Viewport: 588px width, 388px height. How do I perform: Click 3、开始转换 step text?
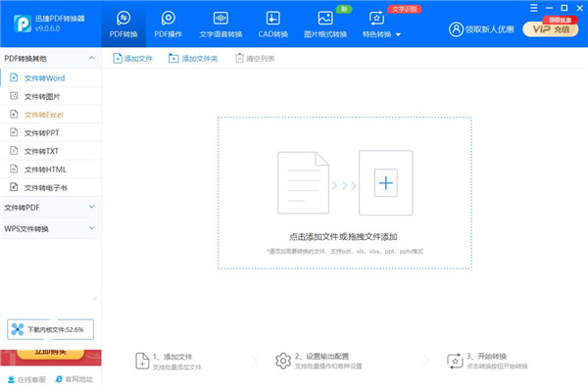point(487,356)
